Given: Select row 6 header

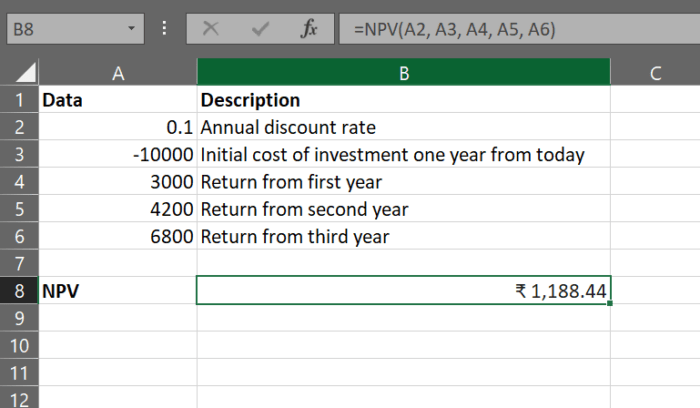Looking at the screenshot, I should (19, 236).
